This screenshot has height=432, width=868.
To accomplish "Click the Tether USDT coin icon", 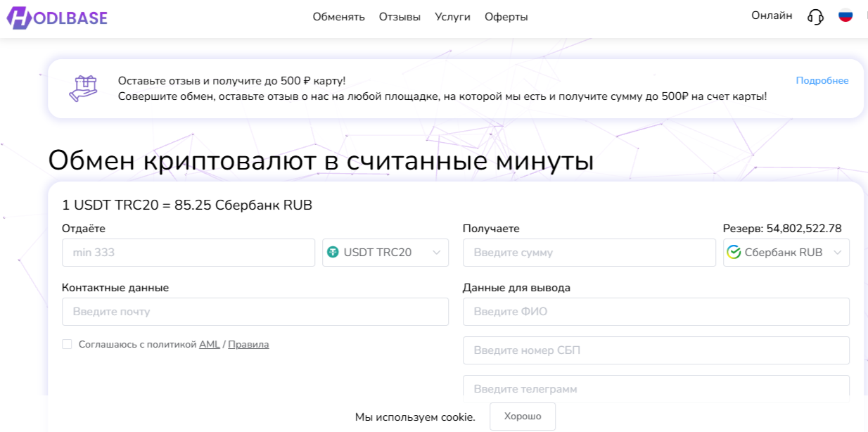I will coord(333,252).
